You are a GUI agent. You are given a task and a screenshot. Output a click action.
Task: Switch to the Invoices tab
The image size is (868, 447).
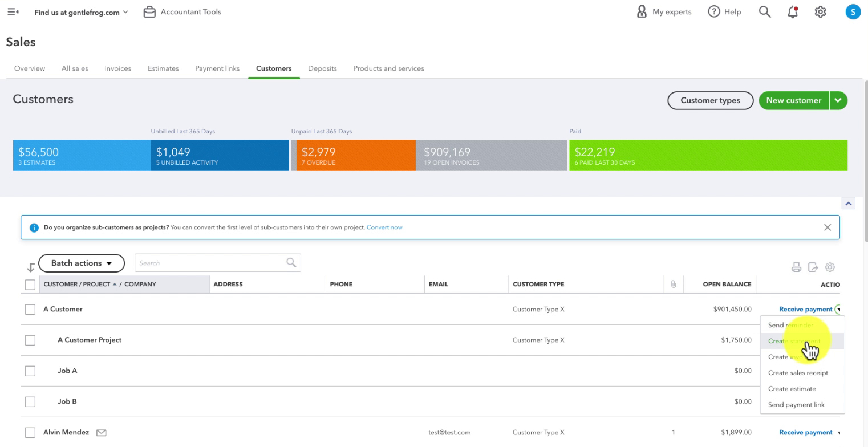[x=118, y=68]
